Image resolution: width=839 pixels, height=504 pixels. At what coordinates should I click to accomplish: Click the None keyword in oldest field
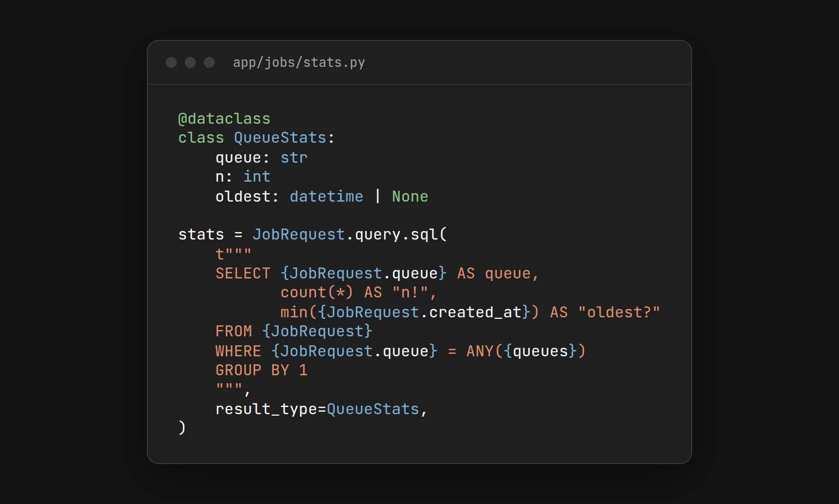tap(410, 197)
